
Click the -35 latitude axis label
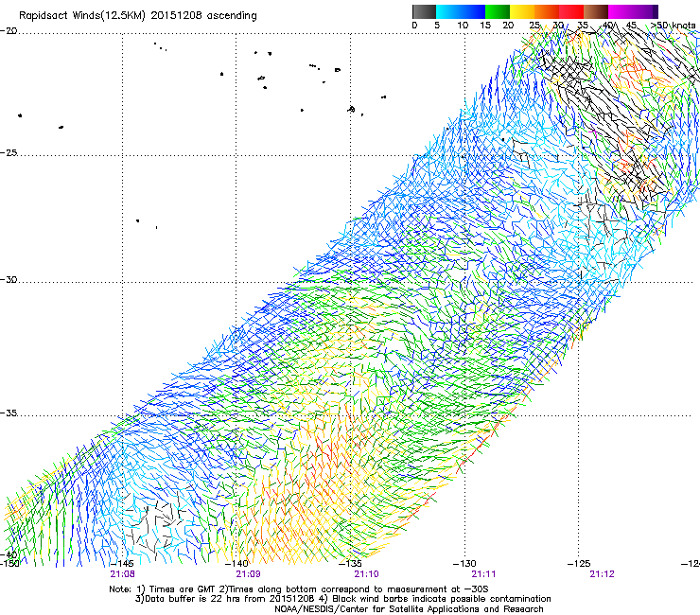[x=9, y=413]
